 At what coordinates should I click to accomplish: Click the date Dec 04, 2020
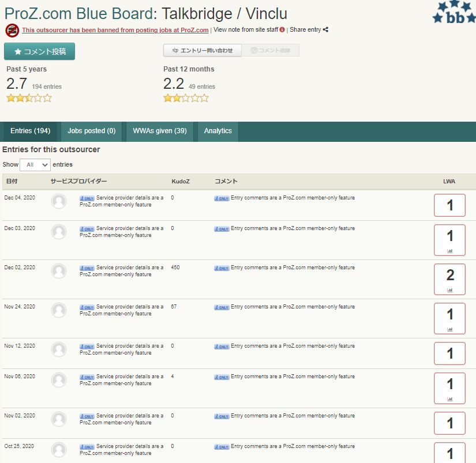click(20, 198)
